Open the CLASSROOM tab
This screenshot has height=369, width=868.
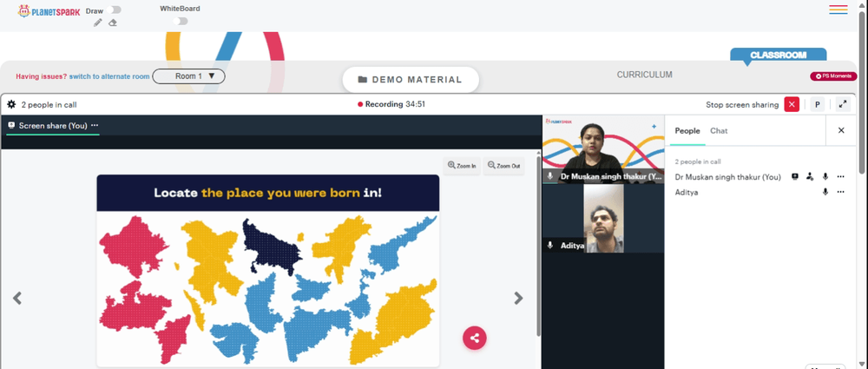(778, 55)
